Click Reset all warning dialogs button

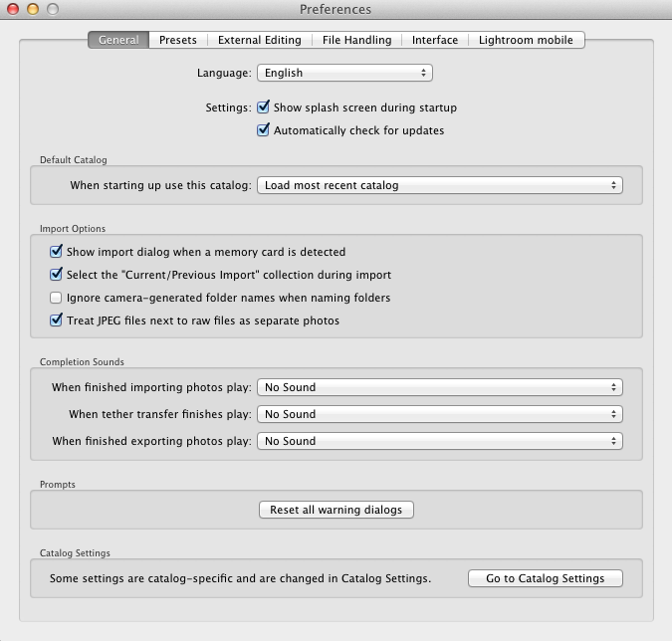pyautogui.click(x=336, y=510)
